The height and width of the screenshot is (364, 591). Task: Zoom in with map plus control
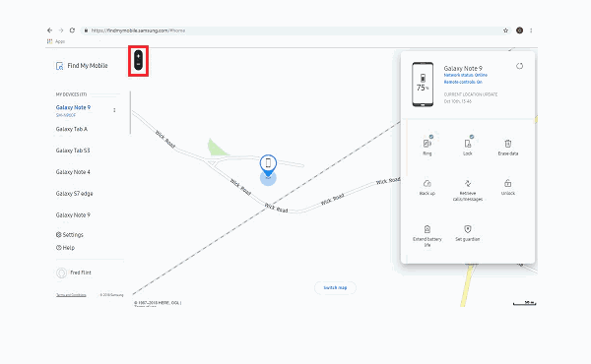coord(138,56)
